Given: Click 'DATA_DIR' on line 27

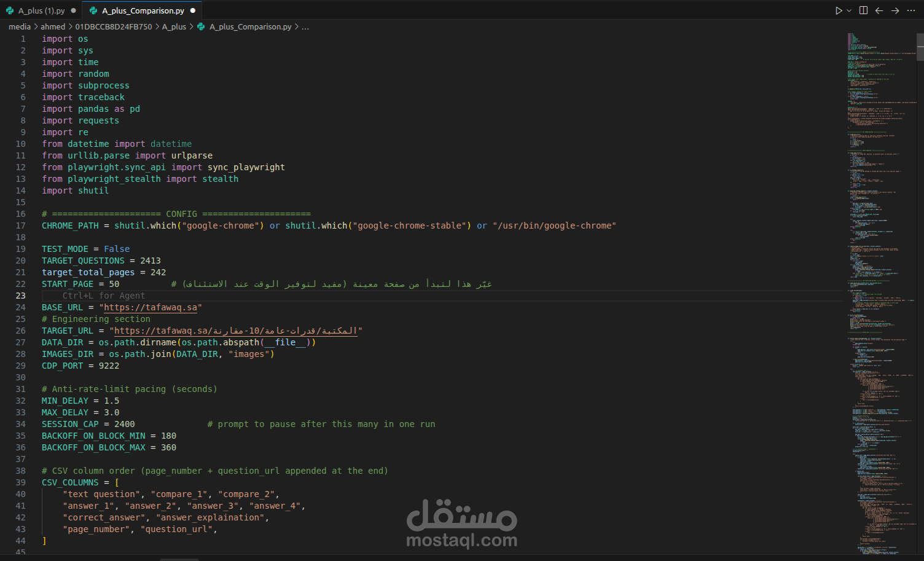Looking at the screenshot, I should [63, 342].
